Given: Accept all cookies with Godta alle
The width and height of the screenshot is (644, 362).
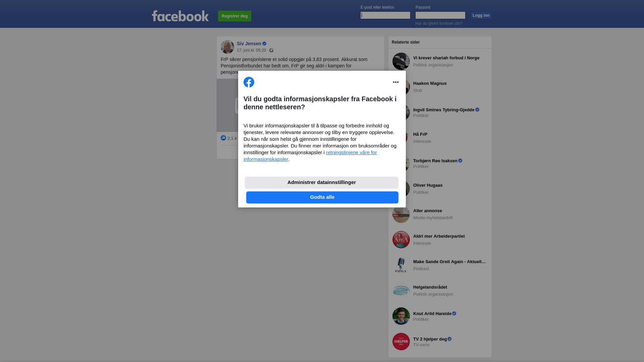Looking at the screenshot, I should point(322,197).
